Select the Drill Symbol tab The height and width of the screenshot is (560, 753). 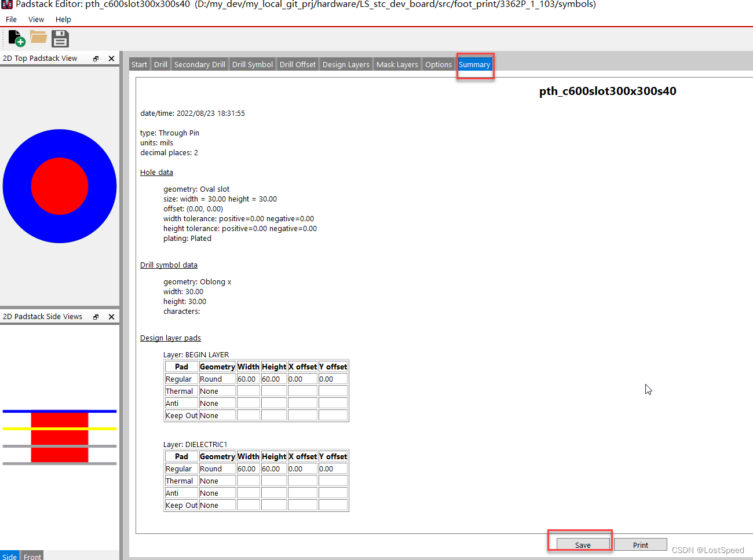pos(253,64)
